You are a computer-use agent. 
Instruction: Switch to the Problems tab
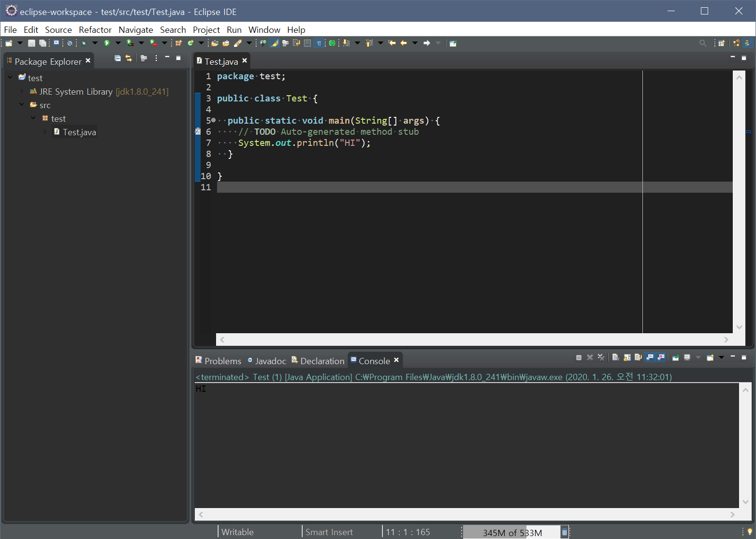218,361
